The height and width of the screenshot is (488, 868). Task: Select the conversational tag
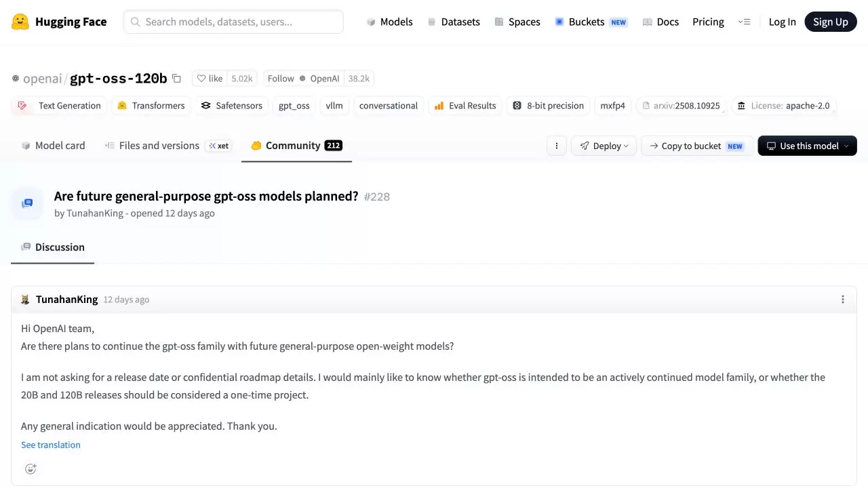click(x=389, y=106)
